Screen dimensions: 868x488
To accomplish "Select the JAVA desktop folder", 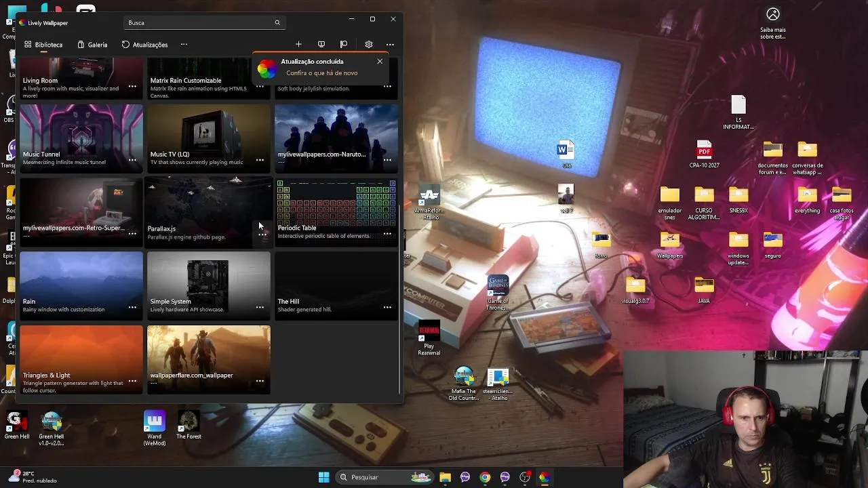I will point(704,291).
